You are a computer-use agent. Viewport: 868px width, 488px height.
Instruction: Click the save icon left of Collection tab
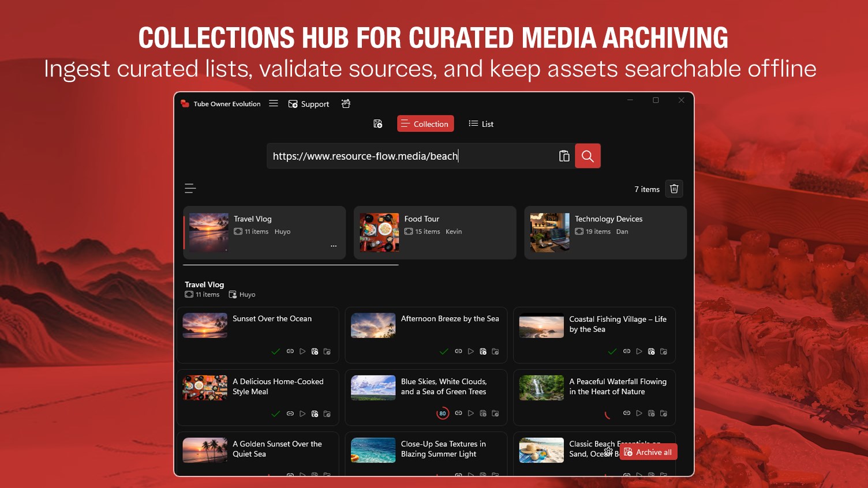378,123
